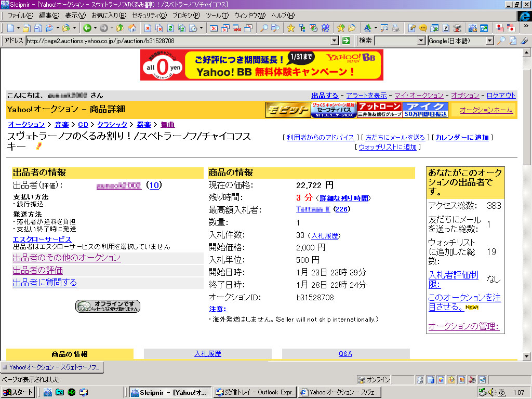Click the printer icon in toolbar
This screenshot has height=399, width=532.
395,28
